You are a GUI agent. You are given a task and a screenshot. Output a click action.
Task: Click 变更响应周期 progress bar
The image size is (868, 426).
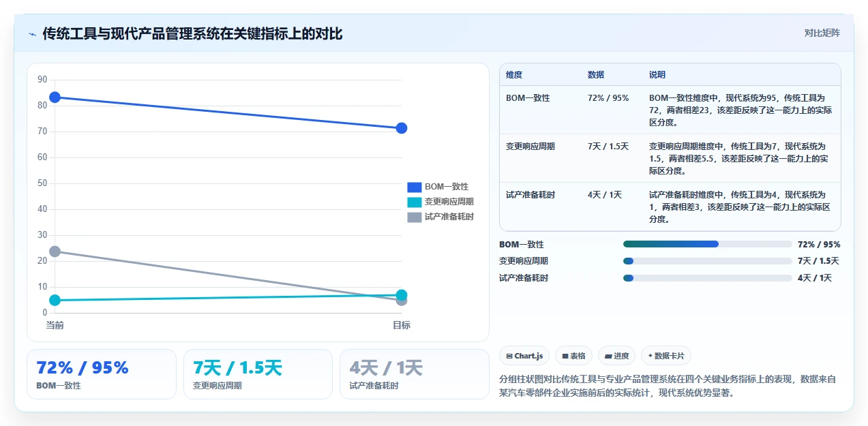(x=708, y=261)
